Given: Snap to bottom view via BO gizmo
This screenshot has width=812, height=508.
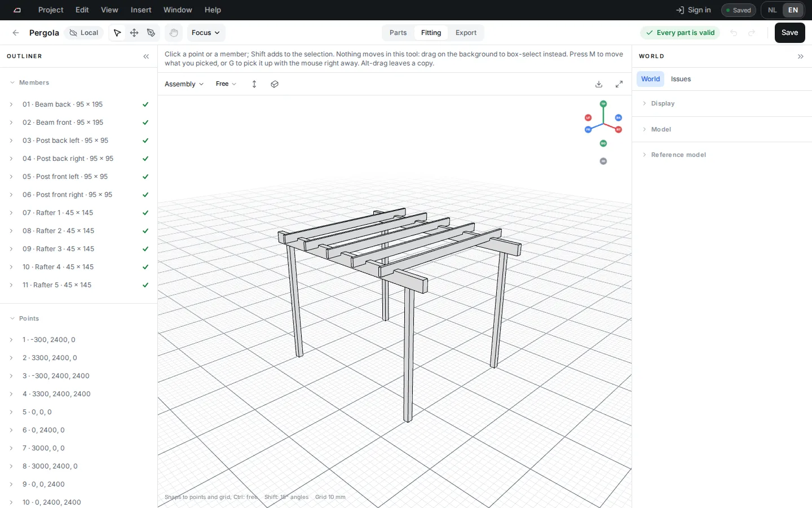Looking at the screenshot, I should click(603, 143).
